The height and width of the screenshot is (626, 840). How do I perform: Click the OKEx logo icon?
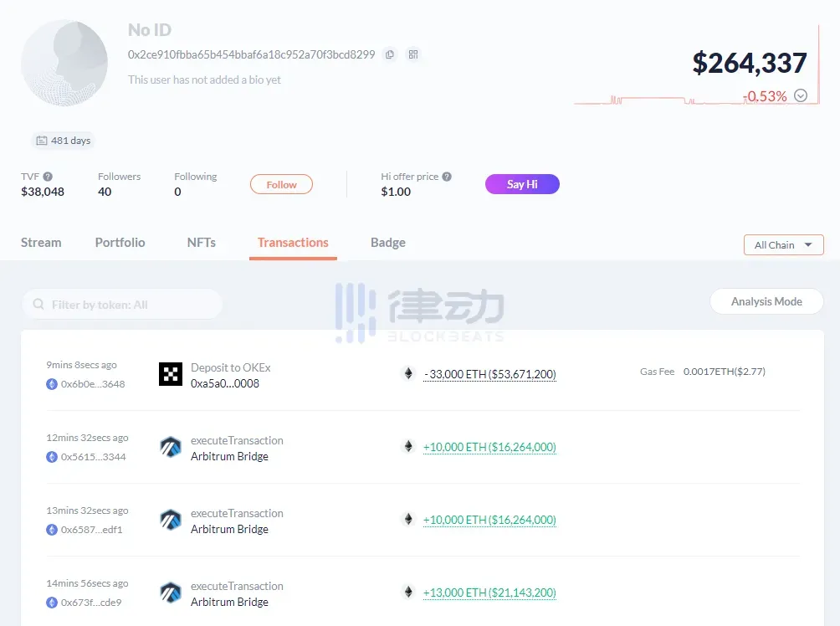point(171,374)
